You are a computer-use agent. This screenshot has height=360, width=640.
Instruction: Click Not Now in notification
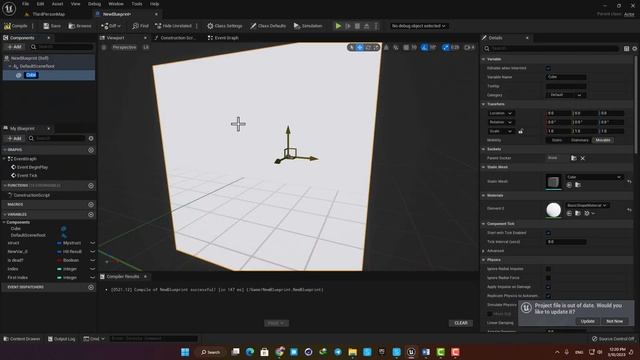(x=615, y=321)
